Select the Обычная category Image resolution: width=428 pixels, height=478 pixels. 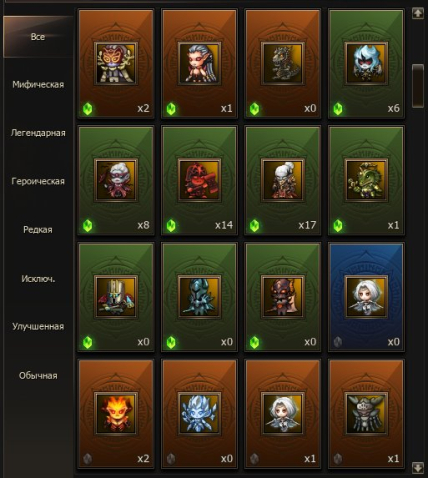point(38,376)
